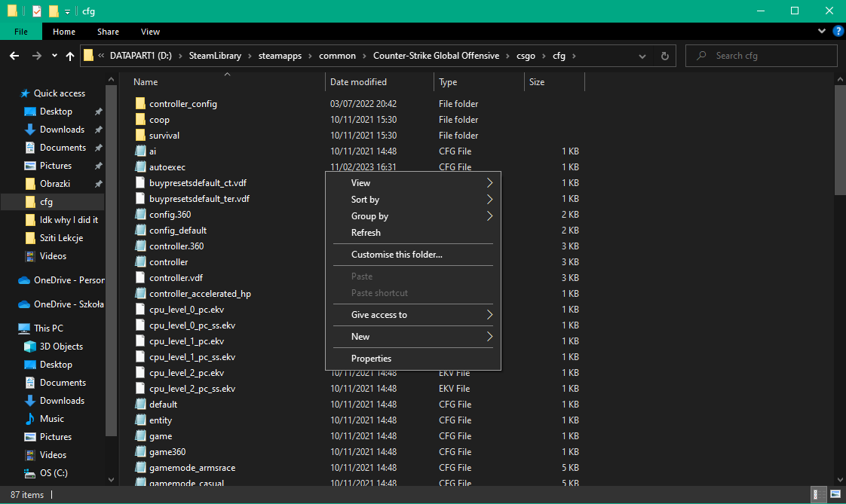Screen dimensions: 846x504
Task: Open the Share ribbon tab
Action: (x=108, y=32)
